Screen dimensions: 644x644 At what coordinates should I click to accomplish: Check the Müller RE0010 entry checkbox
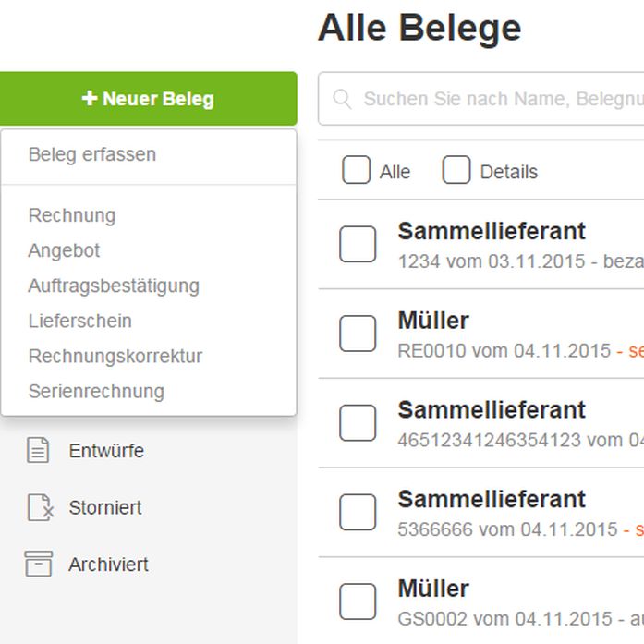[358, 334]
